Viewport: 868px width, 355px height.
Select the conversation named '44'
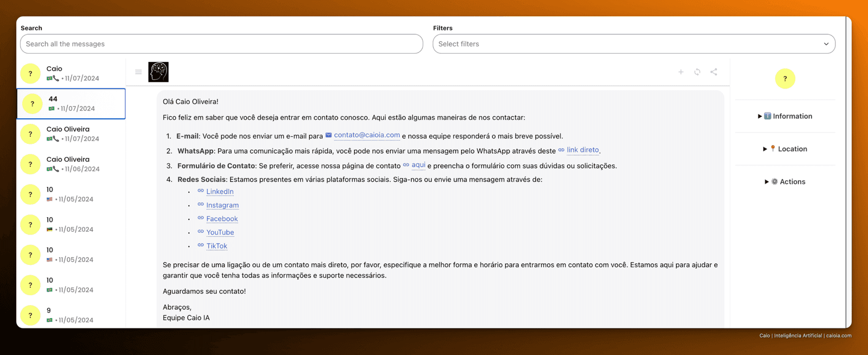71,104
